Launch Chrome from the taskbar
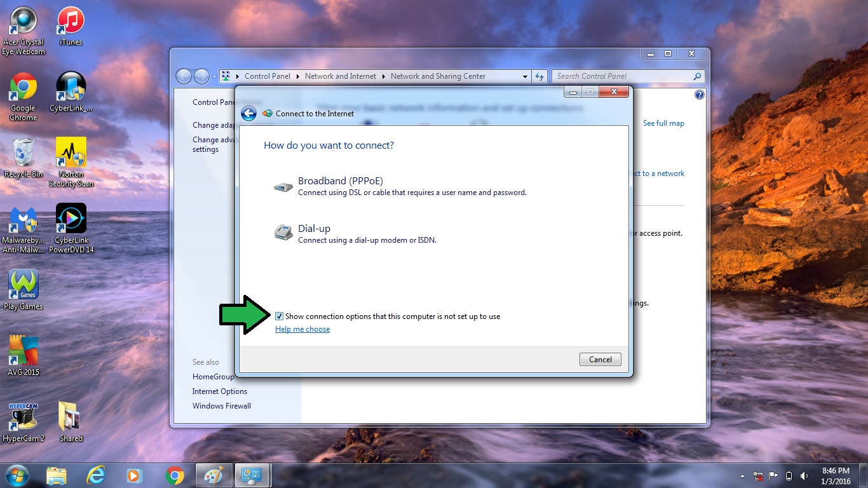The image size is (868, 488). tap(174, 475)
